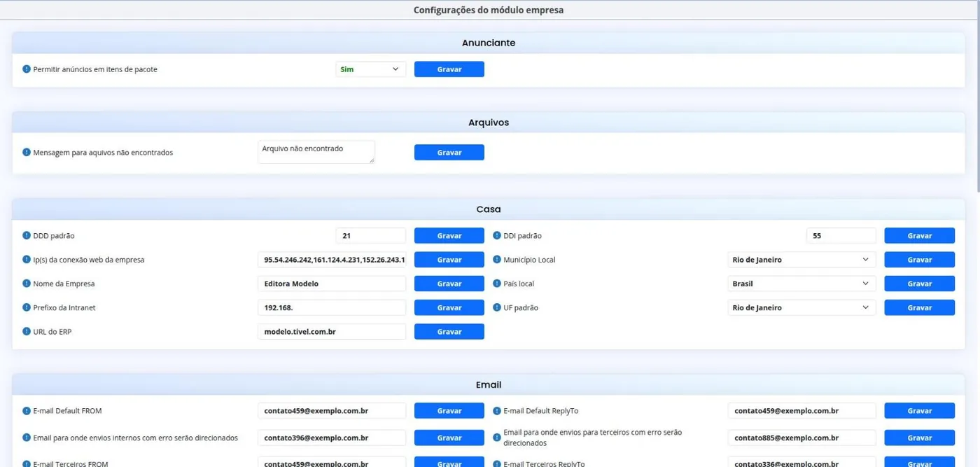Click info icon next to Nome da Empresa
The image size is (980, 467).
click(x=27, y=284)
